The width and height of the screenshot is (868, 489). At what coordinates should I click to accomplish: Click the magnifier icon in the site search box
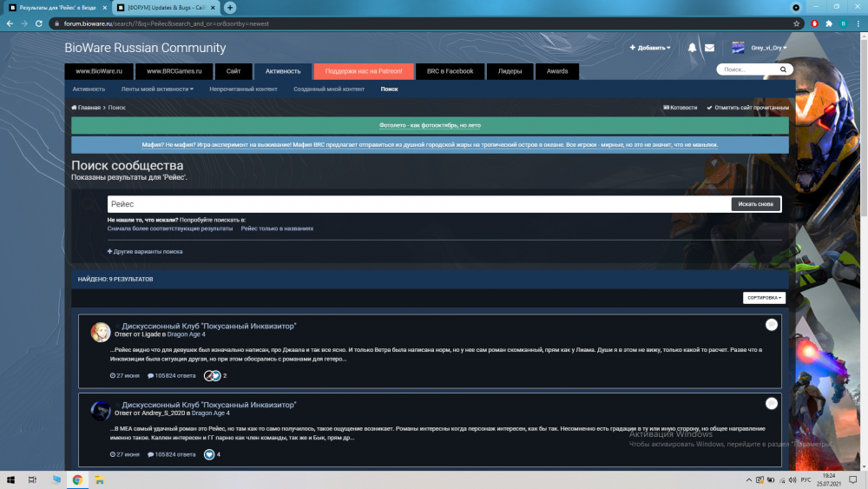pos(783,69)
